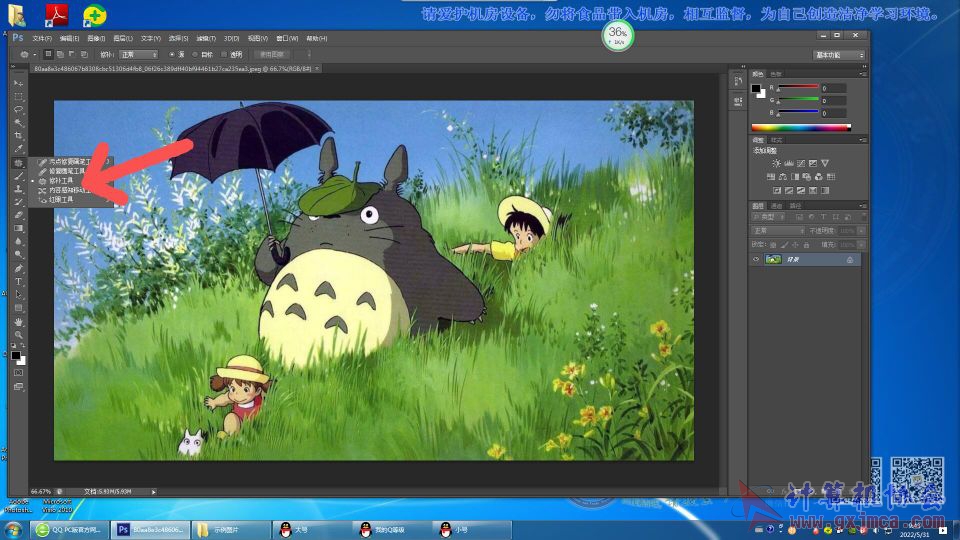Enable the Transparent checkbox
The width and height of the screenshot is (960, 540).
224,54
